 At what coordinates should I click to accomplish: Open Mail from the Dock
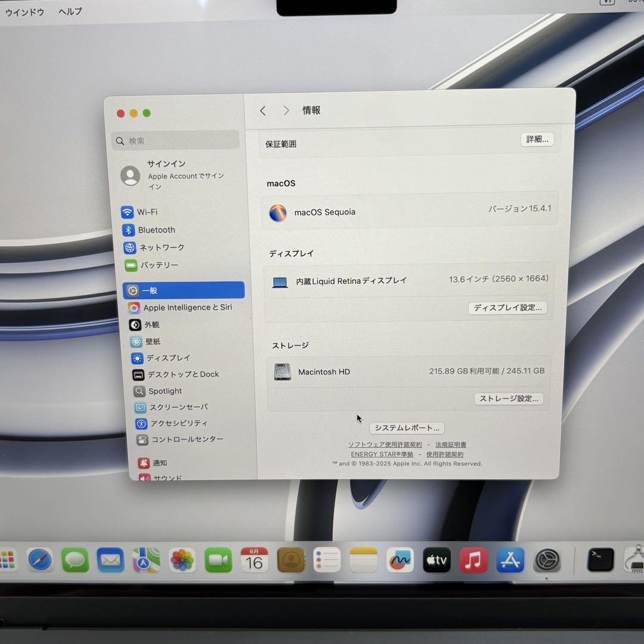pos(110,559)
